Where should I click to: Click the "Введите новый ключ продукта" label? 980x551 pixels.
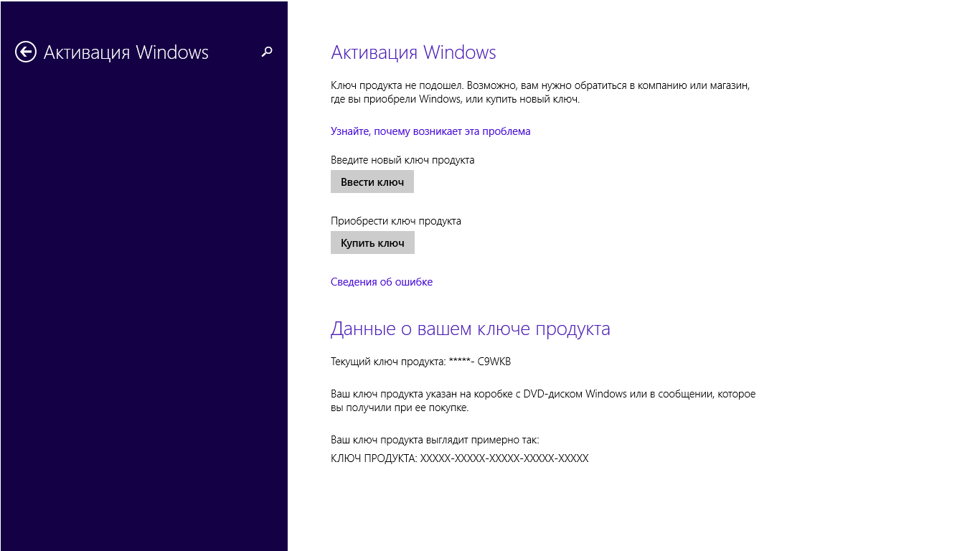click(x=402, y=160)
